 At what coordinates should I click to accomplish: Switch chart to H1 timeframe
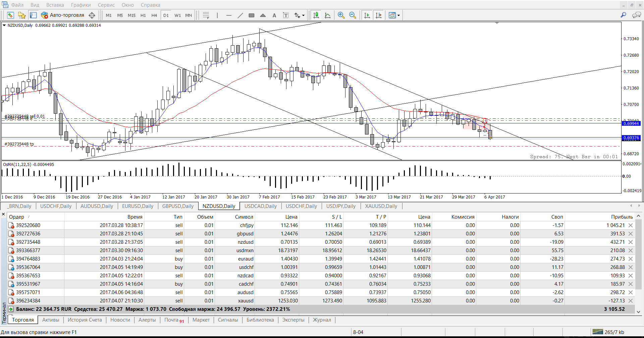143,15
